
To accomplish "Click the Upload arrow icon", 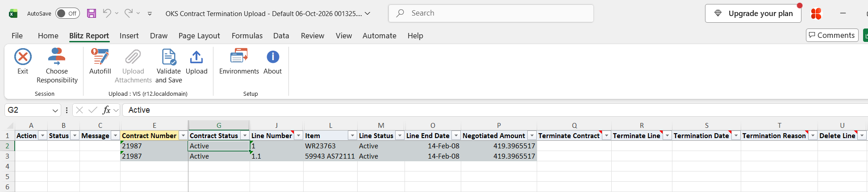I will (x=196, y=57).
